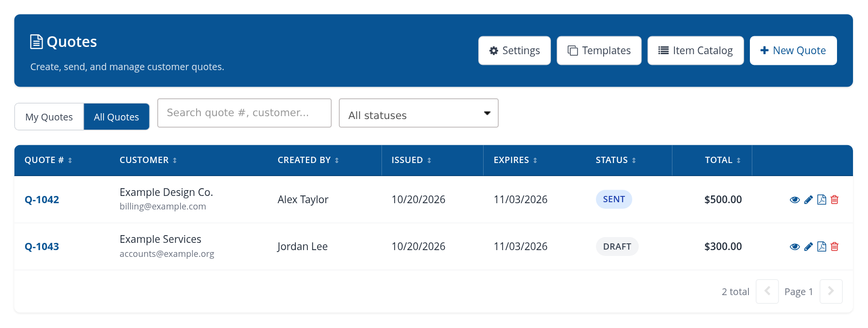The height and width of the screenshot is (328, 868).
Task: Click the accounts@example.org email text
Action: 167,254
